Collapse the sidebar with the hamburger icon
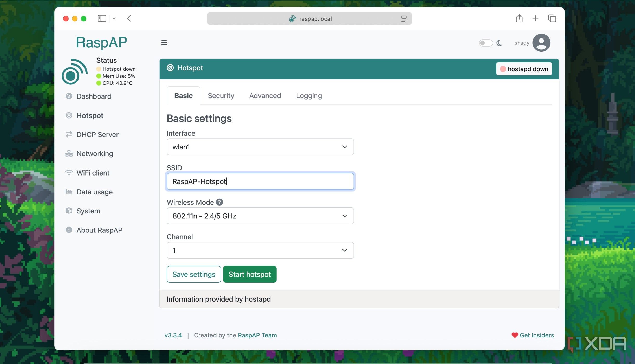635x364 pixels. 164,43
